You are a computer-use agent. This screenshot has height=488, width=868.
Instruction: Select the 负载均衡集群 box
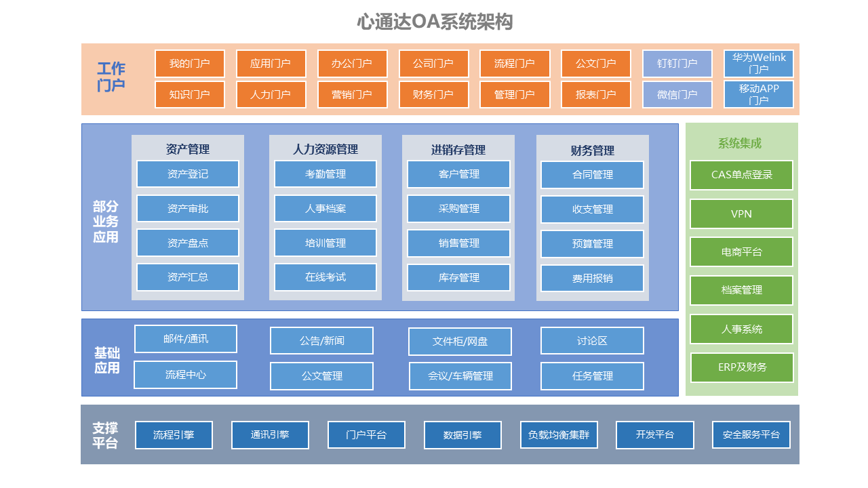pos(559,435)
